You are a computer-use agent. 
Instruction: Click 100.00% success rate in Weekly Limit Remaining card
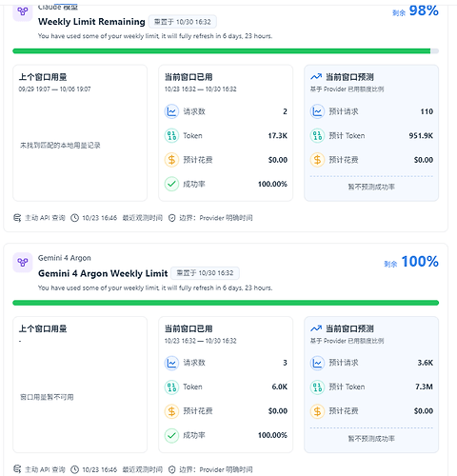pyautogui.click(x=272, y=184)
